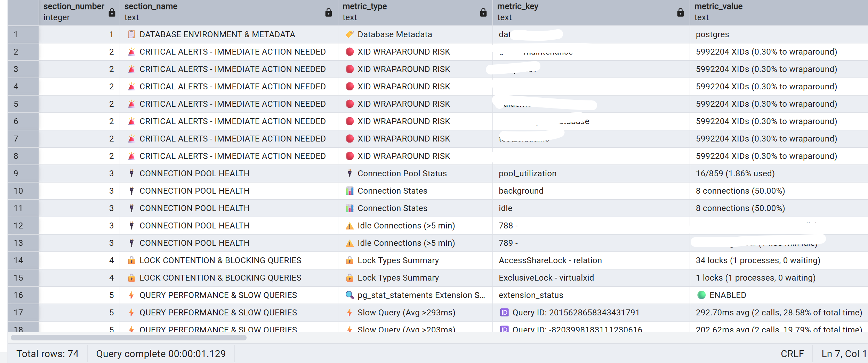Select the padlock icon on LOCK CONTENTION row 14
This screenshot has height=363, width=868.
(131, 260)
